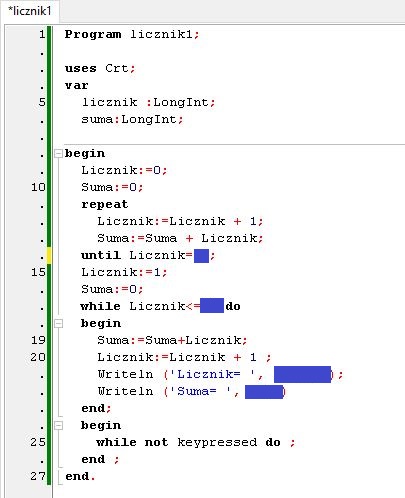
Task: Click the 'Program licznik1;' line
Action: (132, 34)
